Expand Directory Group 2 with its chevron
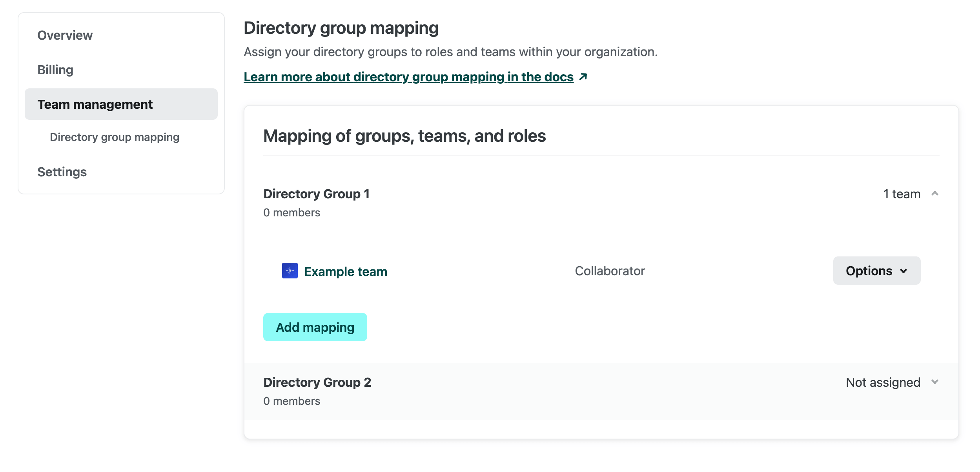This screenshot has width=980, height=472. pos(934,382)
